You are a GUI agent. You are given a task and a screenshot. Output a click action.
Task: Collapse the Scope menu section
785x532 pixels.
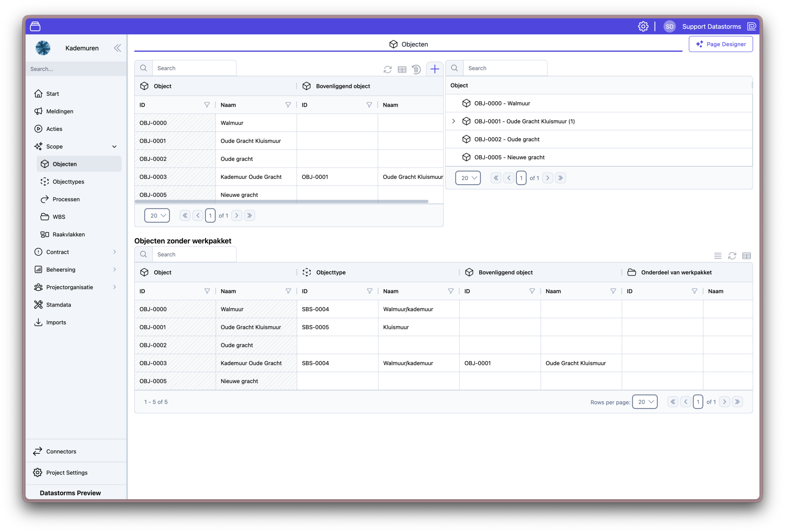[114, 147]
